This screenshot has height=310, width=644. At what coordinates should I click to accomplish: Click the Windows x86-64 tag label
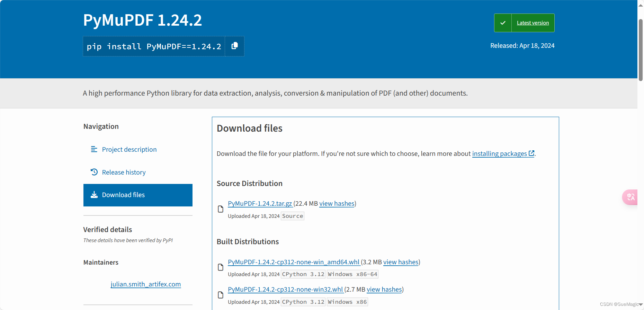coord(352,274)
